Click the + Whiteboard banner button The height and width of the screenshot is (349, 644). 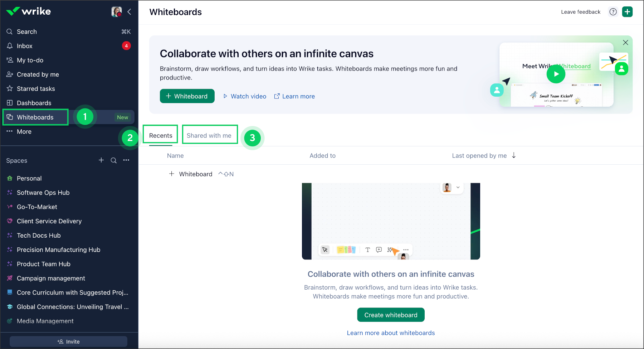[187, 96]
